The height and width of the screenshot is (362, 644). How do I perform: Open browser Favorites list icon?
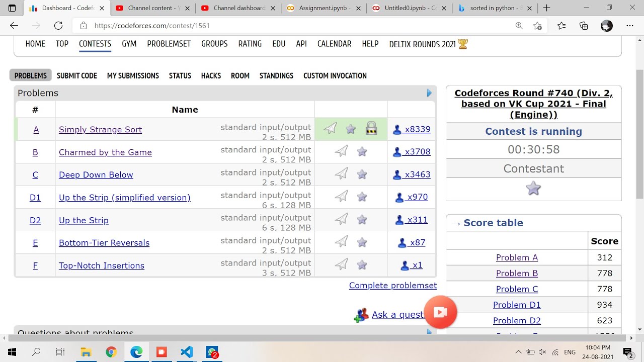(561, 26)
